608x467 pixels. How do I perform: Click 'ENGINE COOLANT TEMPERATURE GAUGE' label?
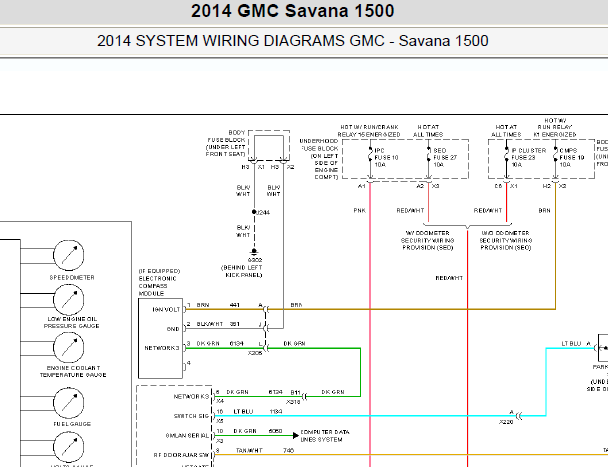73,371
